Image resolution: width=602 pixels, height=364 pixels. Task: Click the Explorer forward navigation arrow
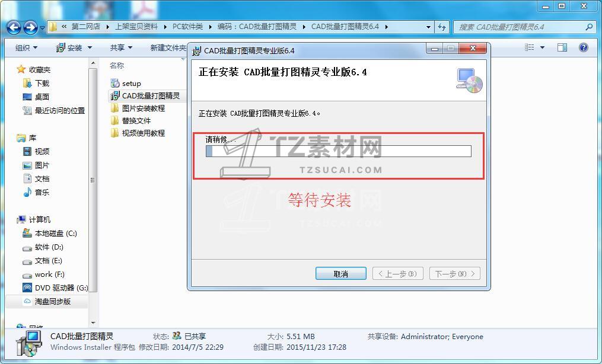click(x=30, y=27)
